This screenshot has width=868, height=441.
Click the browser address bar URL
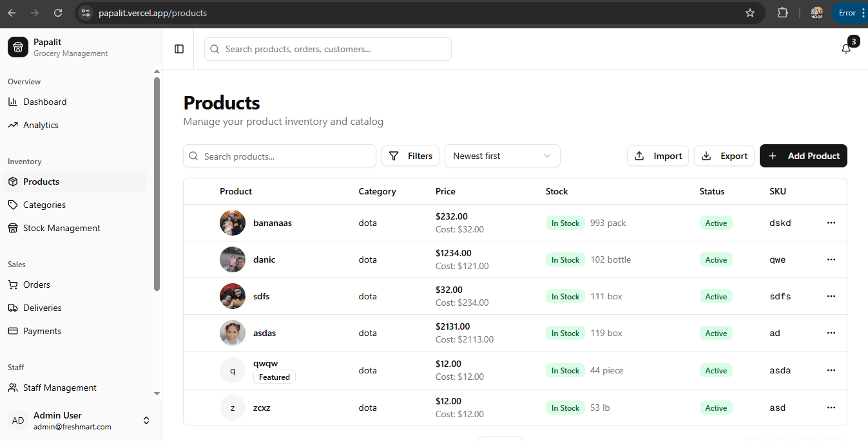[153, 13]
